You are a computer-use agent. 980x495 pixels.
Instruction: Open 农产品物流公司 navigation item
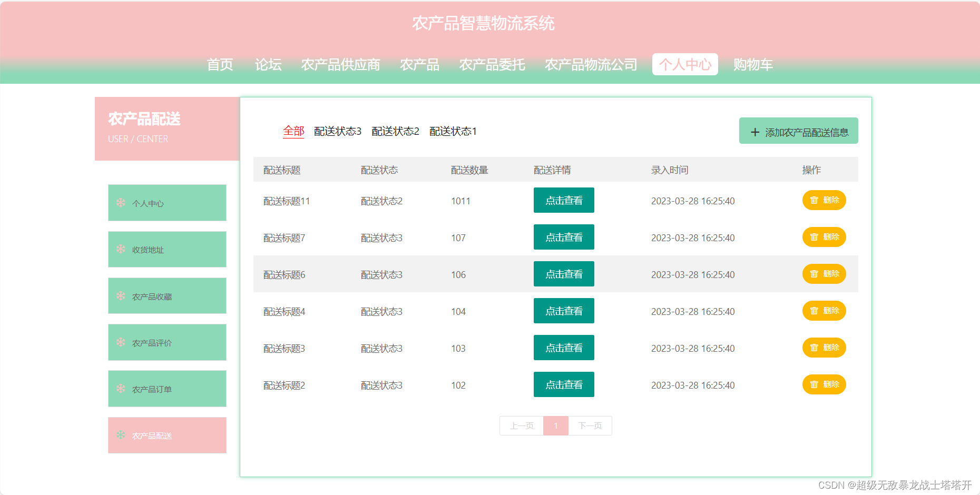click(591, 65)
